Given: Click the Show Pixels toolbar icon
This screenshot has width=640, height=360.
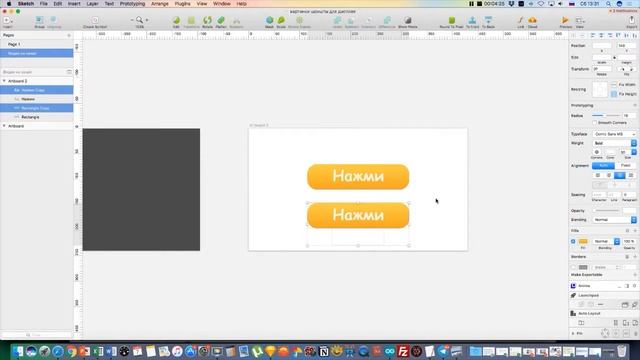Looking at the screenshot, I should (407, 21).
